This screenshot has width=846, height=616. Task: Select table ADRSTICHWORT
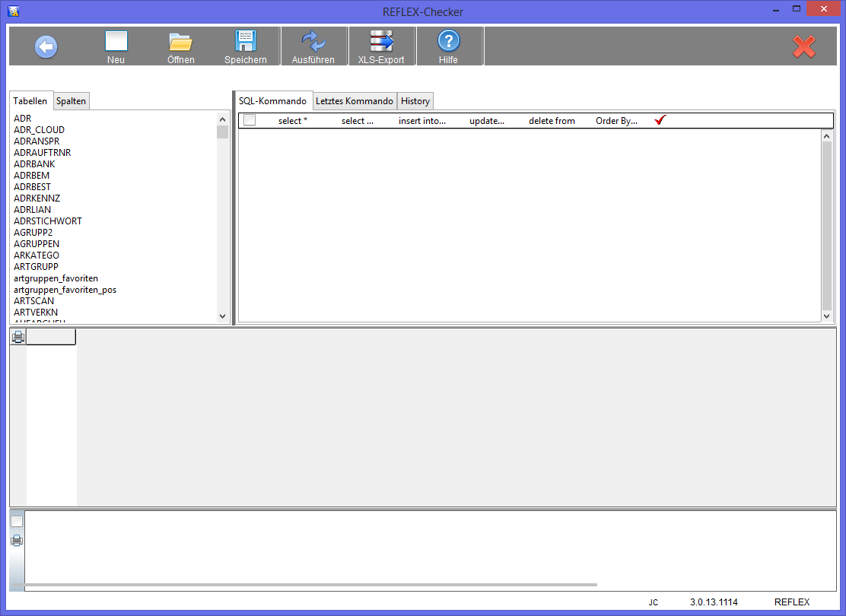(48, 221)
